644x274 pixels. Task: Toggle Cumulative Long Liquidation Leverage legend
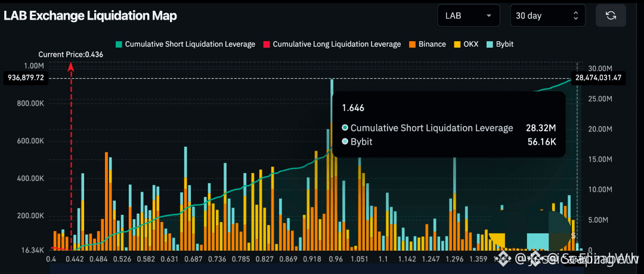332,44
